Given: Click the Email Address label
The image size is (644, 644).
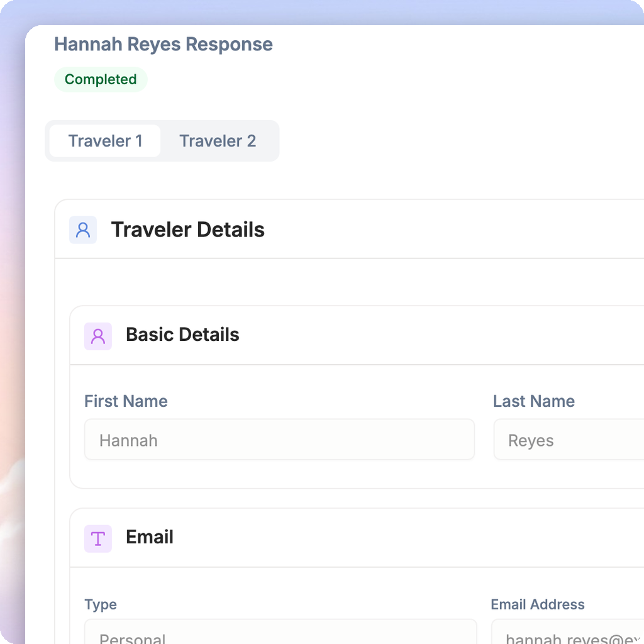Looking at the screenshot, I should tap(538, 604).
